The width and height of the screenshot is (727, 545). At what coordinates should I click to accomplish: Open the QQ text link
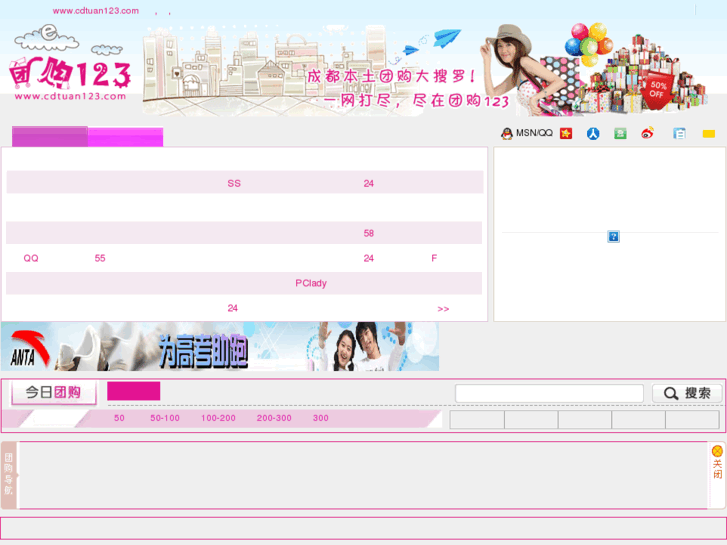click(x=31, y=258)
